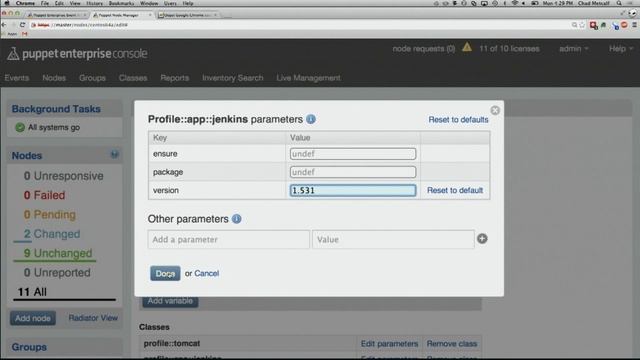This screenshot has width=640, height=360.
Task: Open Inventory Search navigation tab
Action: pos(233,78)
